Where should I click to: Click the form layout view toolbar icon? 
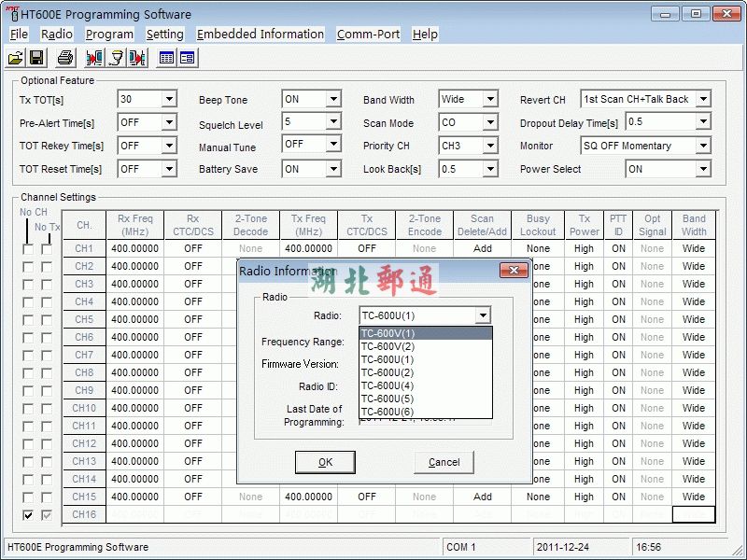pos(187,58)
